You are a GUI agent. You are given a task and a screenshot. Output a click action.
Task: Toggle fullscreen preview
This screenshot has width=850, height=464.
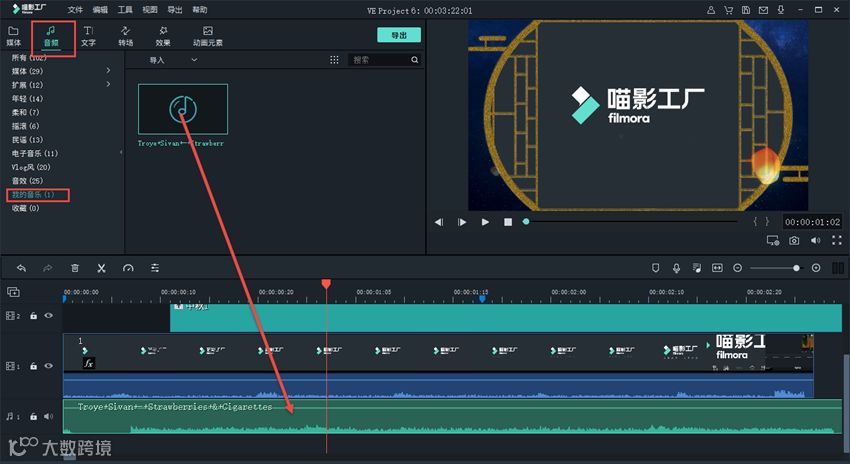836,240
